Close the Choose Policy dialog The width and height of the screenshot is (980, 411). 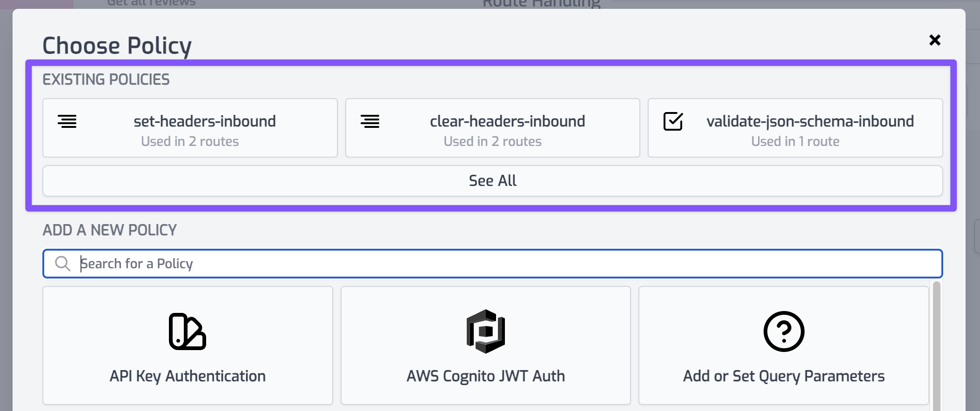935,40
